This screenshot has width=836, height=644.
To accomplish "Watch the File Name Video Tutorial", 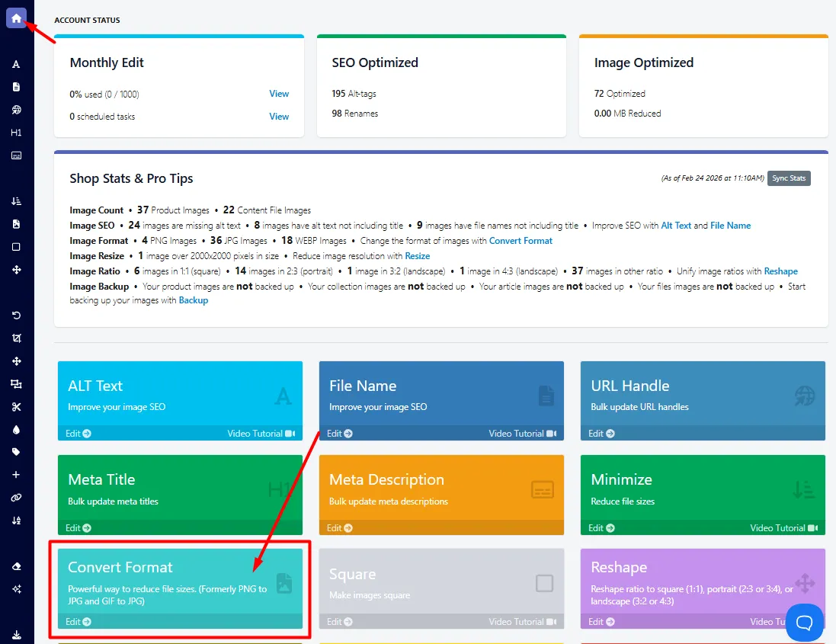I will (523, 434).
